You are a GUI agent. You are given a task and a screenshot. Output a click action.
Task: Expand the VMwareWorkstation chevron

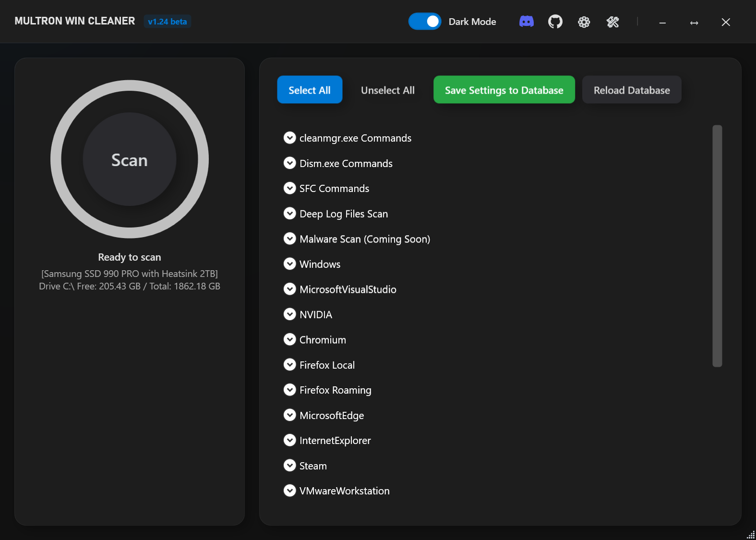[x=290, y=491]
